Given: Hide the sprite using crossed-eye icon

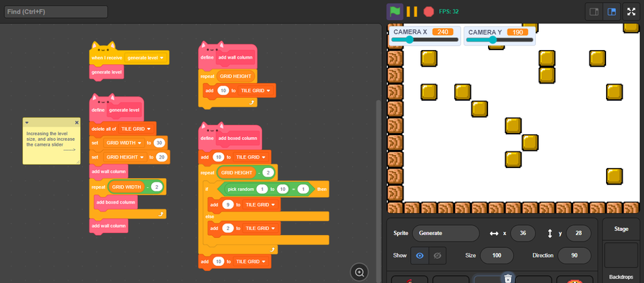Looking at the screenshot, I should click(x=437, y=256).
